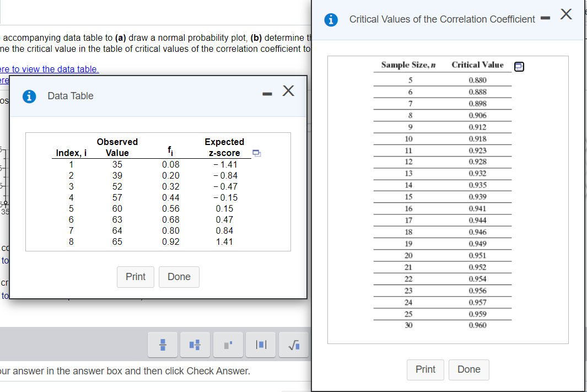Click Print in the Data Table dialog

135,277
